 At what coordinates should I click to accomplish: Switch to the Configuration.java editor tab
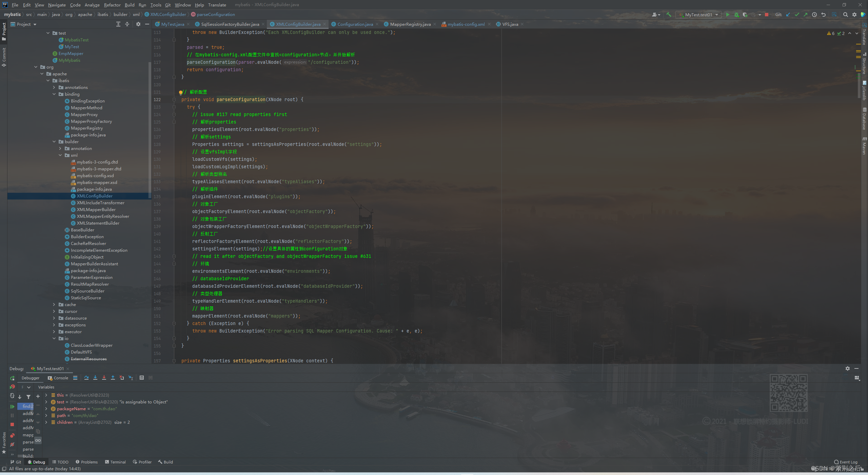(x=355, y=24)
